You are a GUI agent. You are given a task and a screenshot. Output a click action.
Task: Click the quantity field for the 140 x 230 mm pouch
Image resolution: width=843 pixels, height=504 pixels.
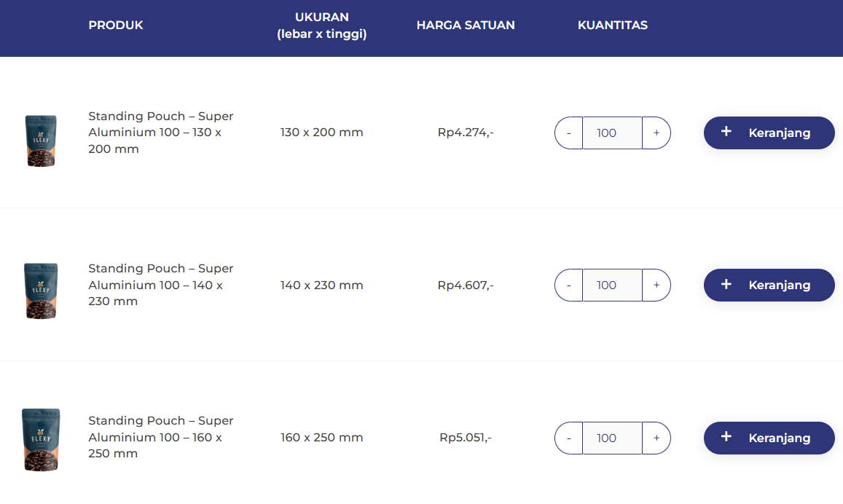click(612, 286)
